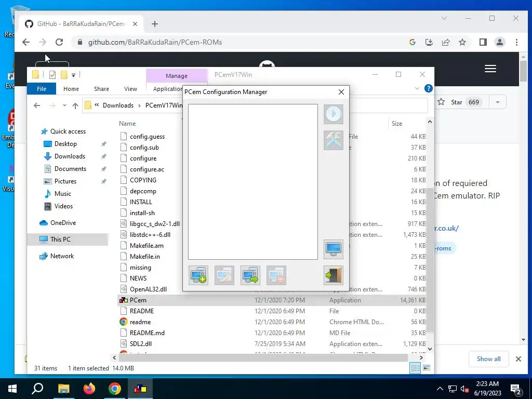
Task: Click the monitor icon in PCem manager
Action: (x=334, y=249)
